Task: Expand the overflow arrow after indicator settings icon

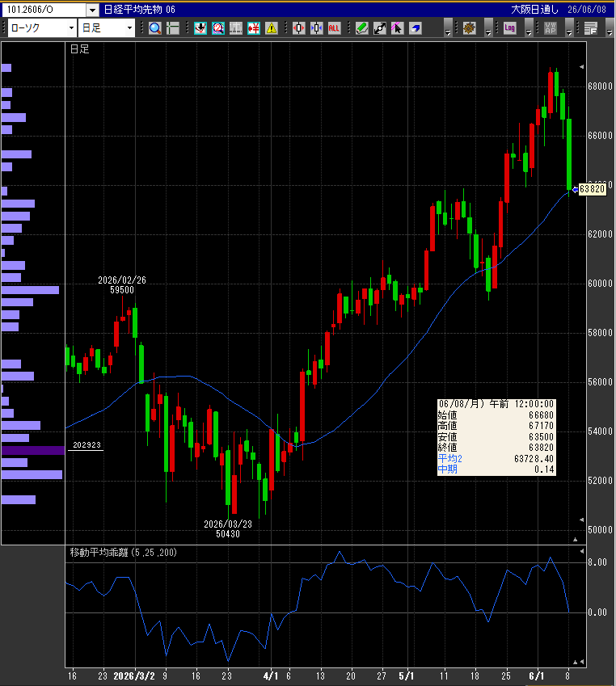Action: [488, 28]
